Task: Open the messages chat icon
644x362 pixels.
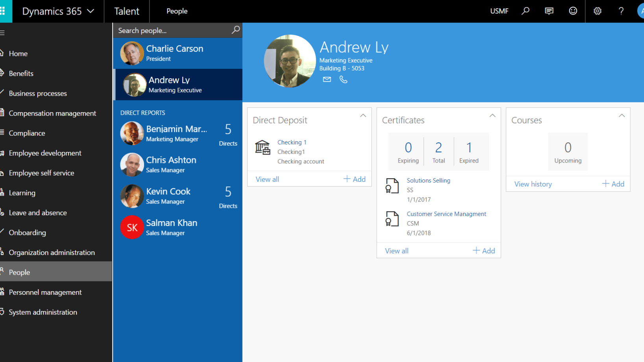Action: [549, 11]
